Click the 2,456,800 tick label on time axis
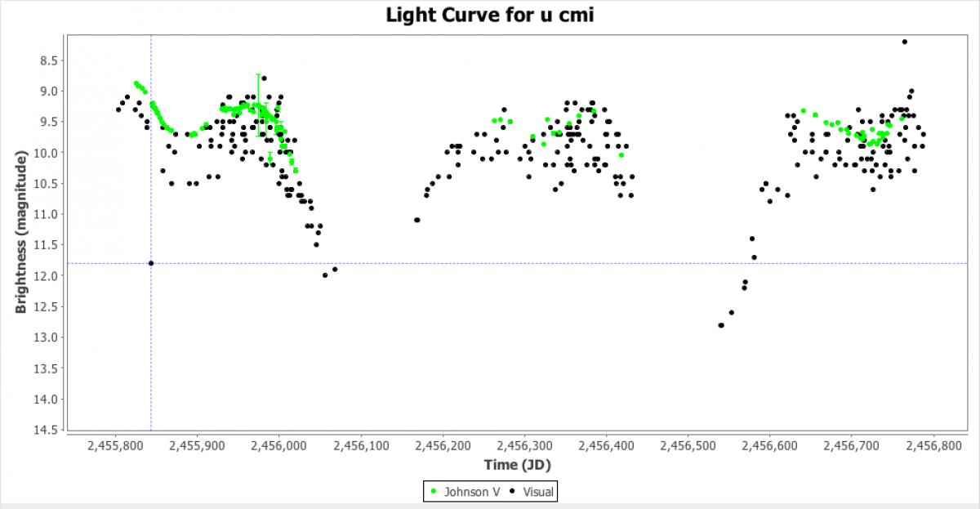980x509 pixels. pos(933,446)
